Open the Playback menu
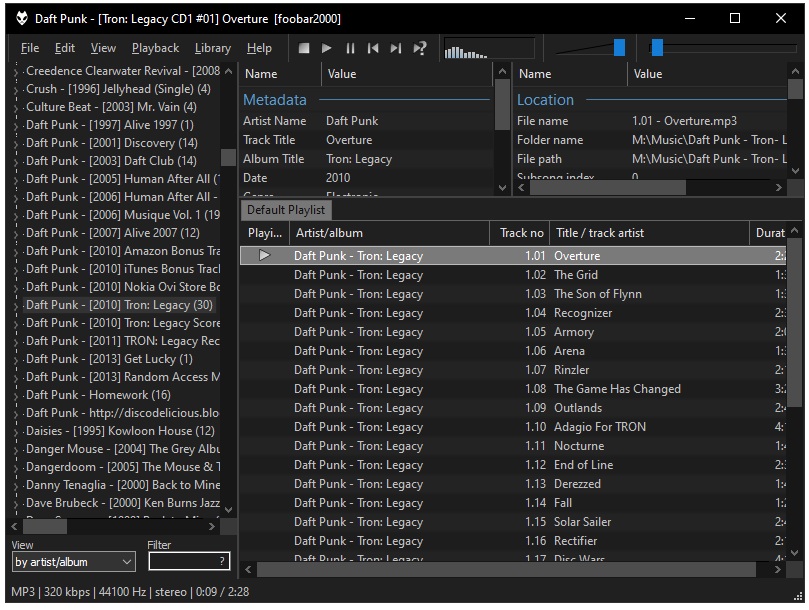This screenshot has width=809, height=610. [x=155, y=48]
